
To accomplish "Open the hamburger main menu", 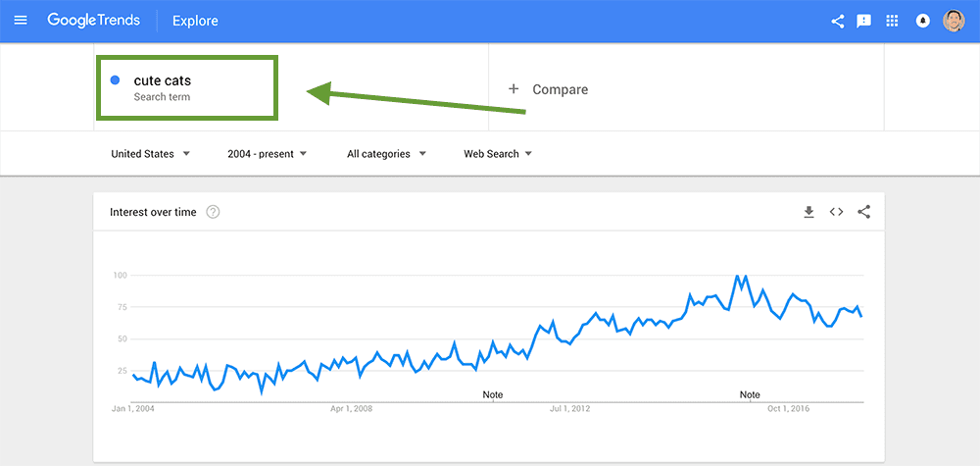I will click(21, 21).
